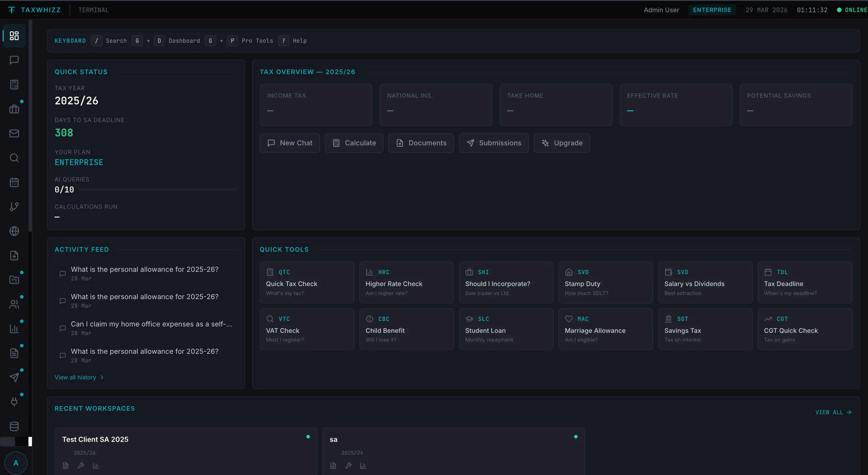The width and height of the screenshot is (868, 475).
Task: Open the Stamp Duty tool card
Action: [606, 282]
